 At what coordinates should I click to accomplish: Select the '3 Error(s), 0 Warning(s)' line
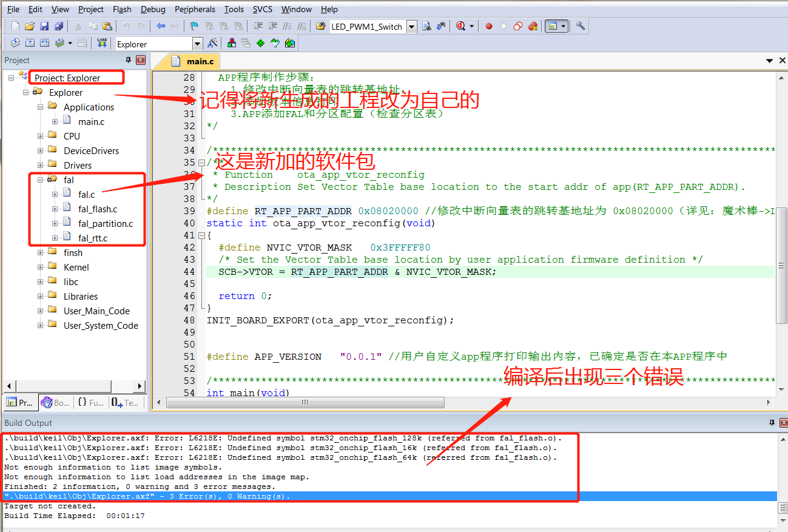[390, 496]
